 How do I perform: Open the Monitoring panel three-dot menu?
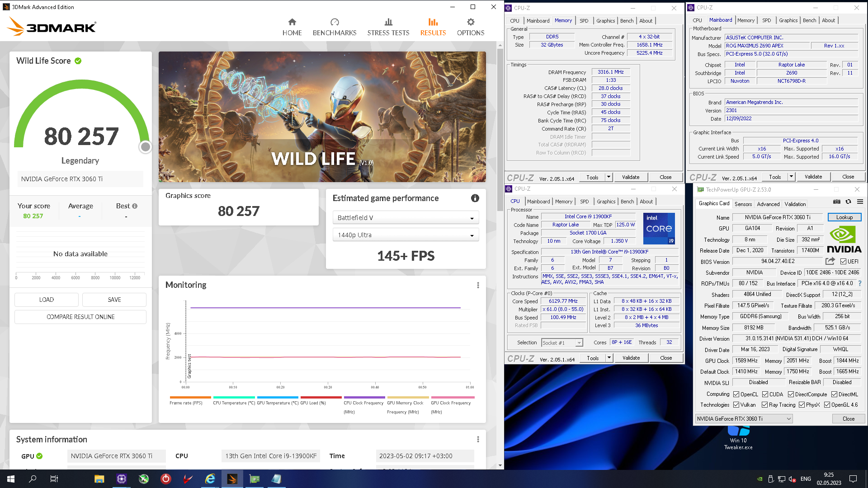[x=478, y=285]
